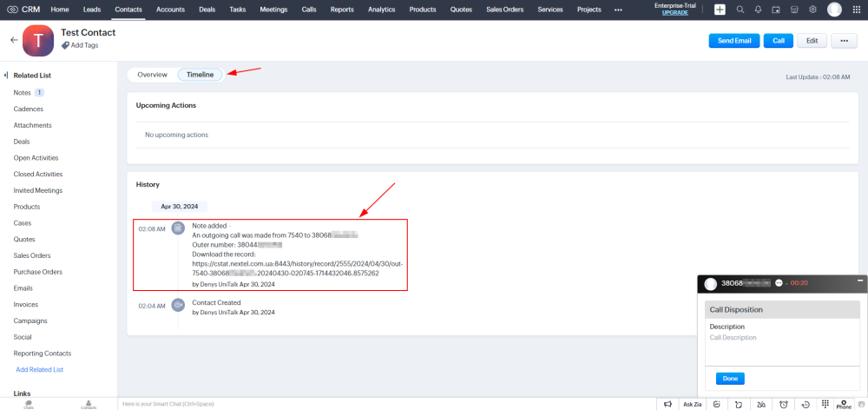
Task: Open the dial pad in bottom bar
Action: [825, 404]
